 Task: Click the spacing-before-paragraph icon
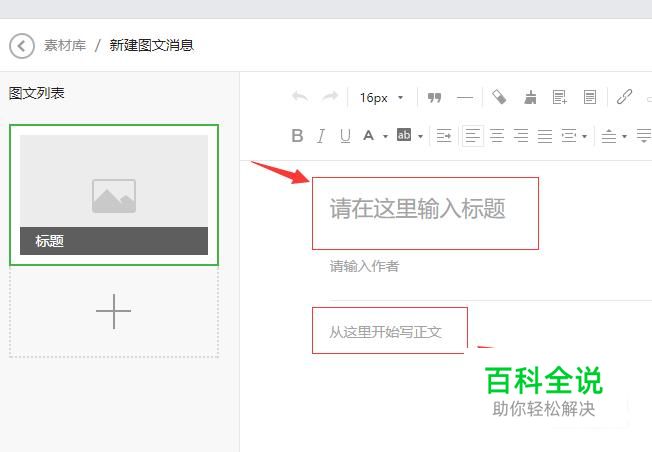pyautogui.click(x=609, y=136)
